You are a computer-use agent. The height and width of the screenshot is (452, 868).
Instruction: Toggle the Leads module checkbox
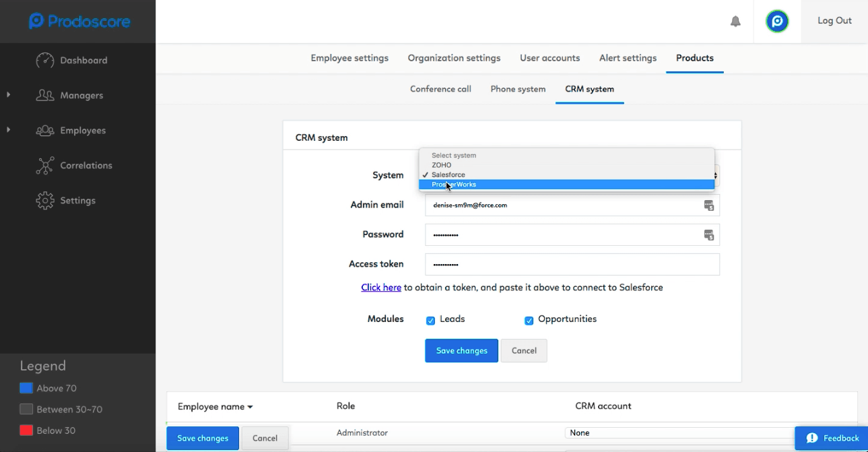(x=431, y=321)
